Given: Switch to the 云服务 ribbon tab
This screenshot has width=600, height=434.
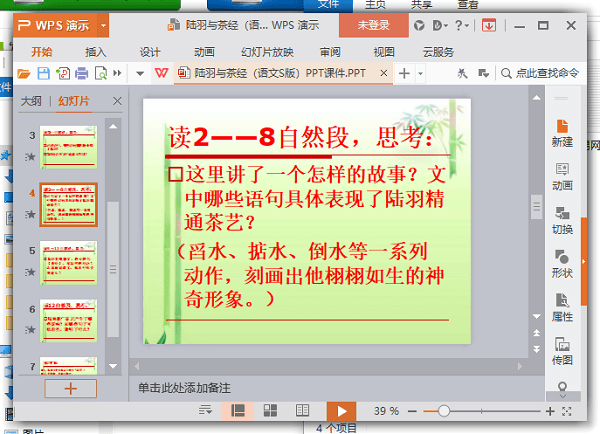Looking at the screenshot, I should (438, 52).
